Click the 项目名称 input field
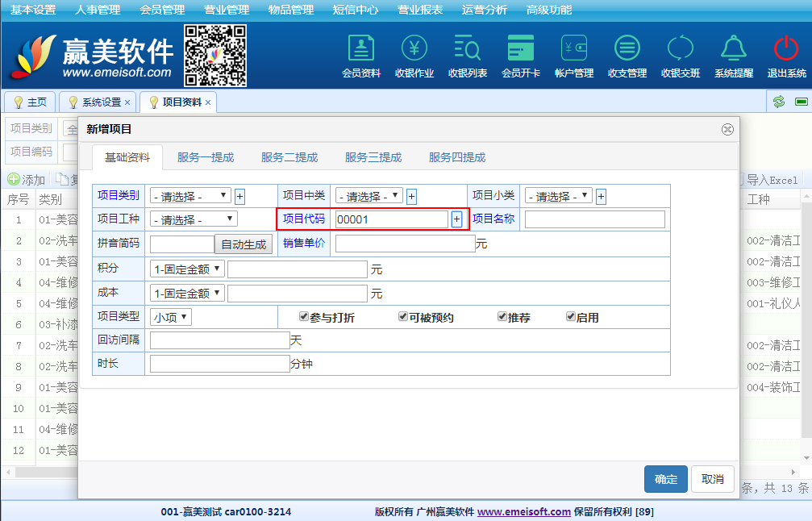Viewport: 812px width, 521px height. [x=594, y=219]
